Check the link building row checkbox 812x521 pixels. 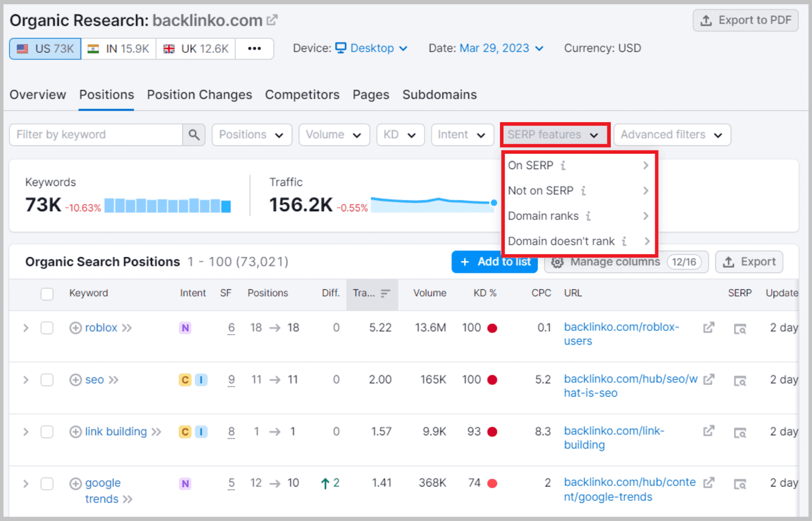tap(47, 432)
